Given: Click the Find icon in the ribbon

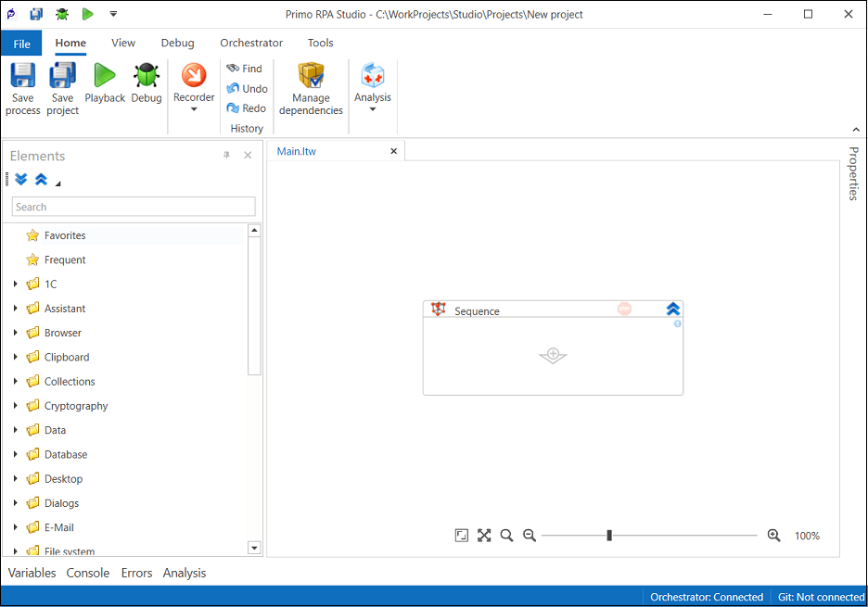Looking at the screenshot, I should 234,69.
